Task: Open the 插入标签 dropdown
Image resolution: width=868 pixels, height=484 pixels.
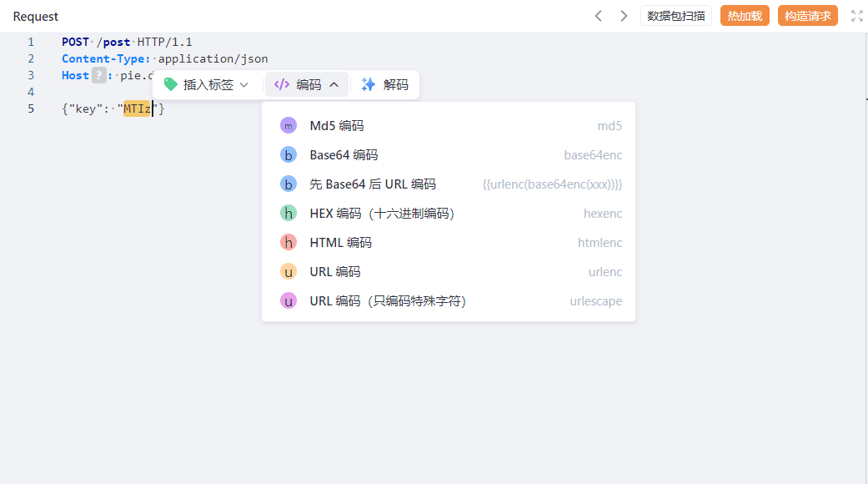Action: coord(207,84)
